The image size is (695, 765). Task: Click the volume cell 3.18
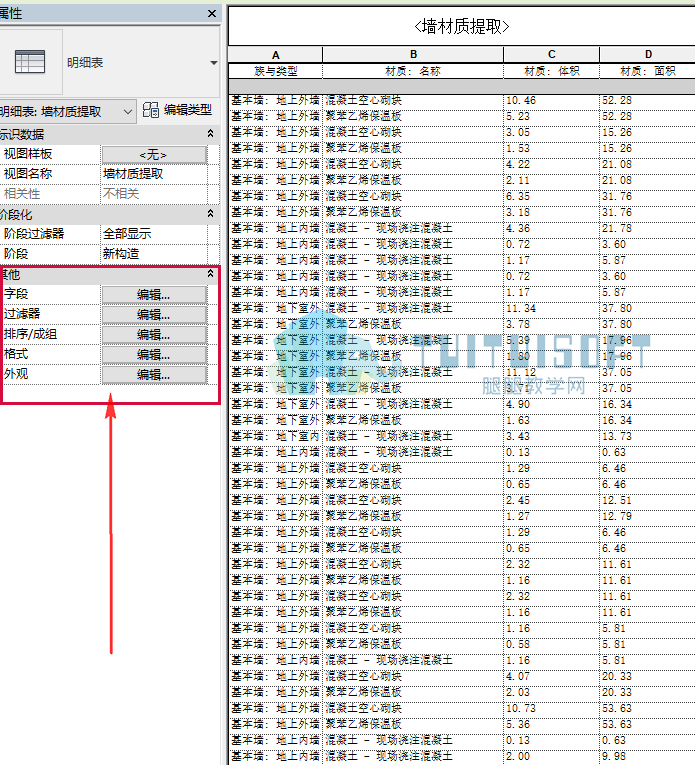tap(552, 213)
